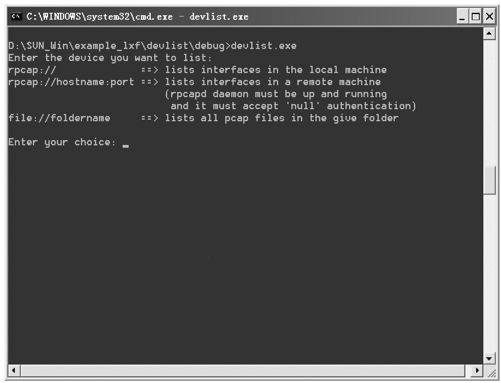Image resolution: width=501 pixels, height=383 pixels.
Task: Minimize the cmd.exe console window
Action: tap(462, 17)
